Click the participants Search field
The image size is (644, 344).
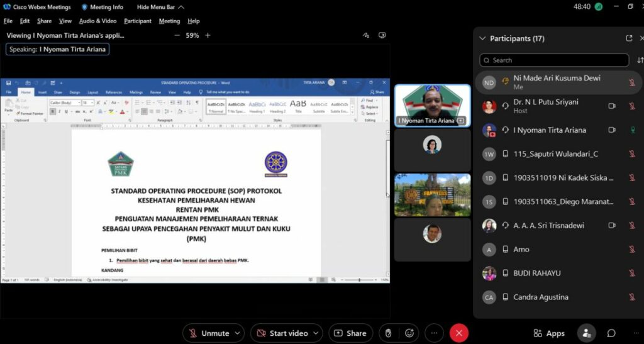(x=553, y=60)
